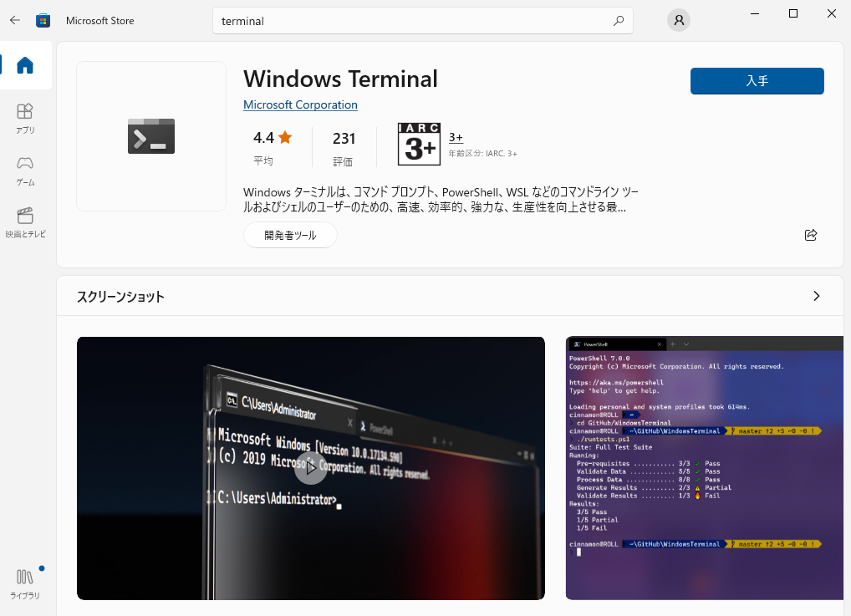Click the 3+ age rating link

(456, 137)
